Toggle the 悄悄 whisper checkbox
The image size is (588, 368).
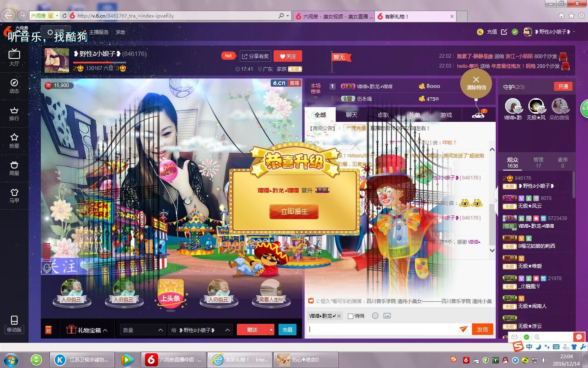tap(350, 316)
